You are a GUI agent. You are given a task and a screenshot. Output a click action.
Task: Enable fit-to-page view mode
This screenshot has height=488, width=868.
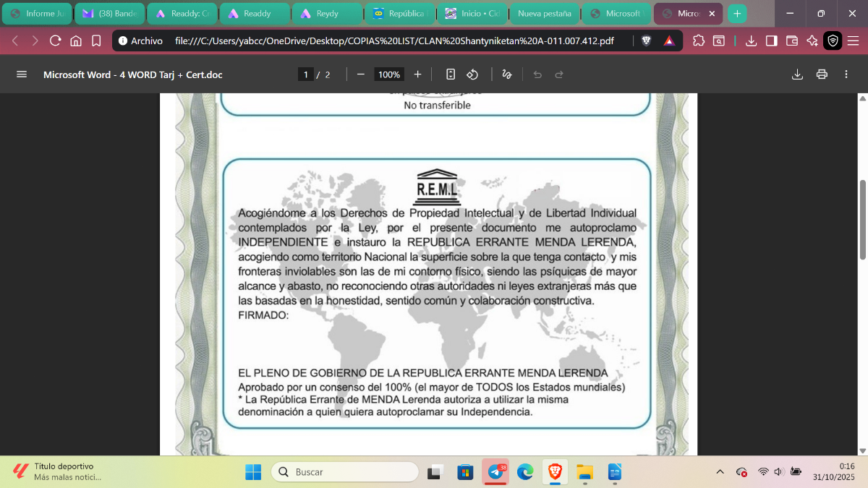pyautogui.click(x=451, y=74)
